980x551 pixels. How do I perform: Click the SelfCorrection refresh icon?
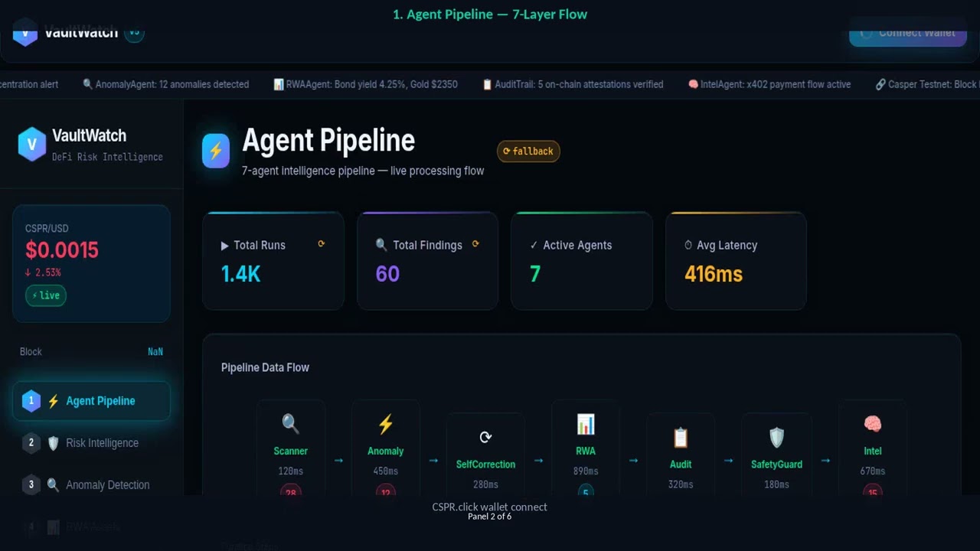(x=485, y=437)
